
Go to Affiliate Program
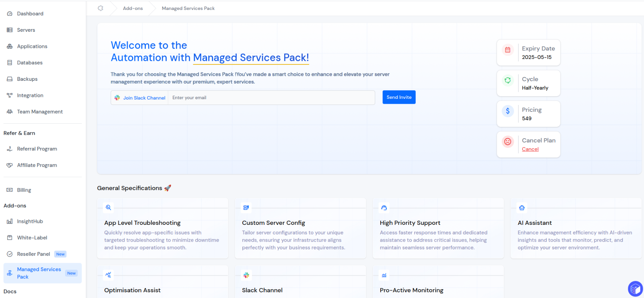[42, 165]
